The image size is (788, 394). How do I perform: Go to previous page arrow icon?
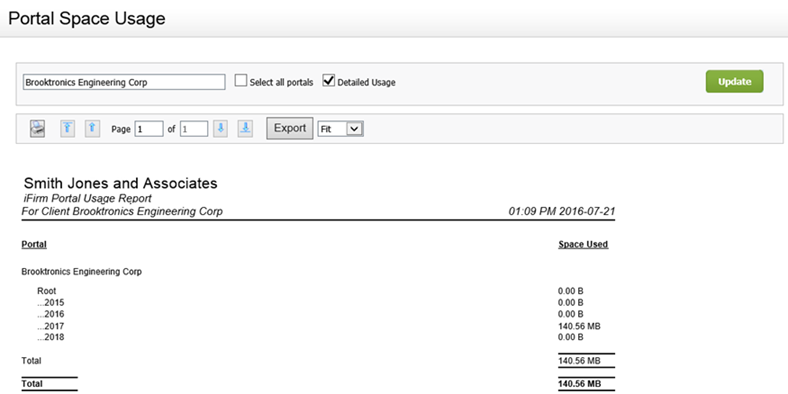pos(92,129)
